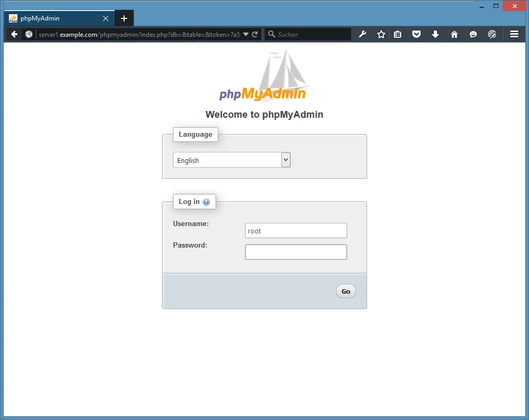Click the site identity globe icon
The width and height of the screenshot is (529, 420).
[29, 34]
